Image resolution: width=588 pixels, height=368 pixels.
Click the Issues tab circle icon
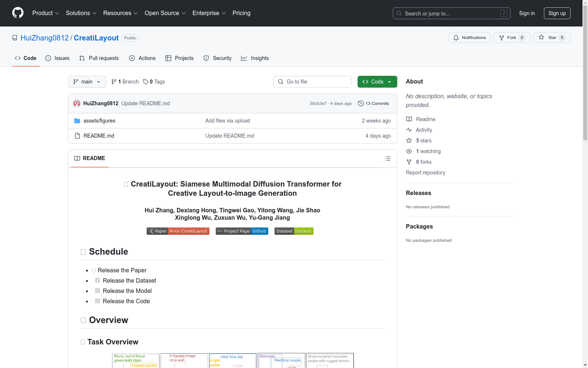(48, 58)
